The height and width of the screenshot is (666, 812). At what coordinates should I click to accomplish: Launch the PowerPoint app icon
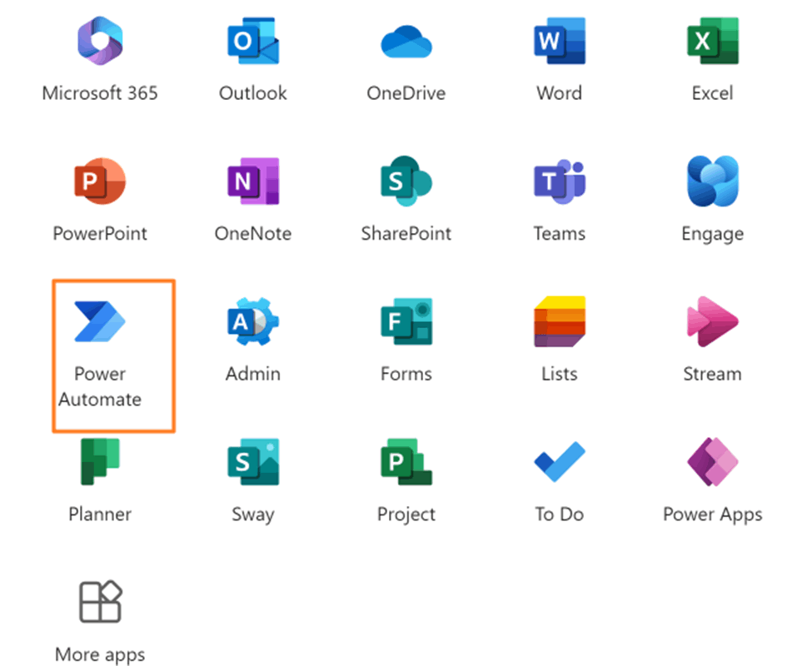tap(100, 181)
